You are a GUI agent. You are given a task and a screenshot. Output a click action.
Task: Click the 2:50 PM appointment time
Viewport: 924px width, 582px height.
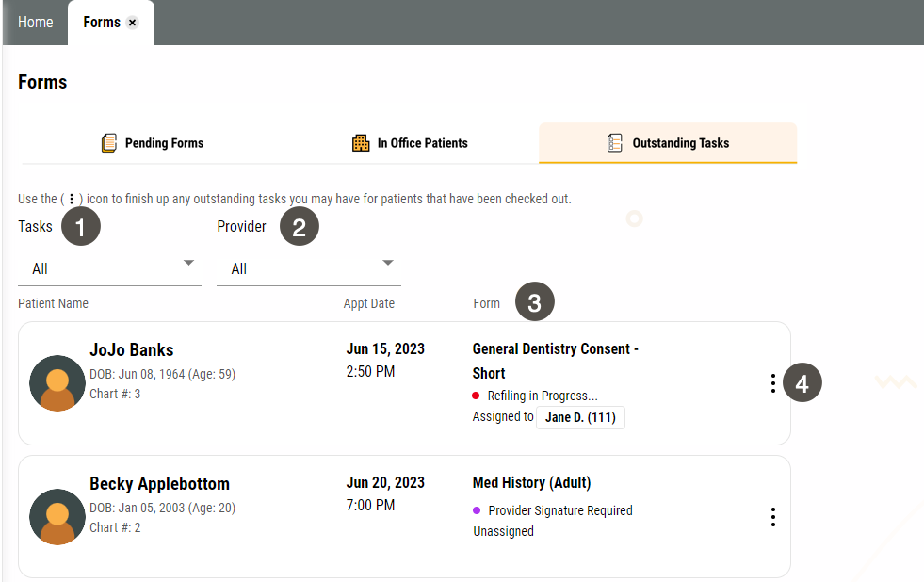tap(370, 372)
